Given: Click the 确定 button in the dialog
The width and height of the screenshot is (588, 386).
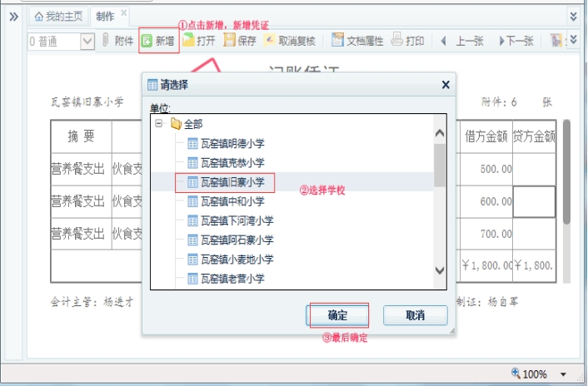Looking at the screenshot, I should pos(337,315).
